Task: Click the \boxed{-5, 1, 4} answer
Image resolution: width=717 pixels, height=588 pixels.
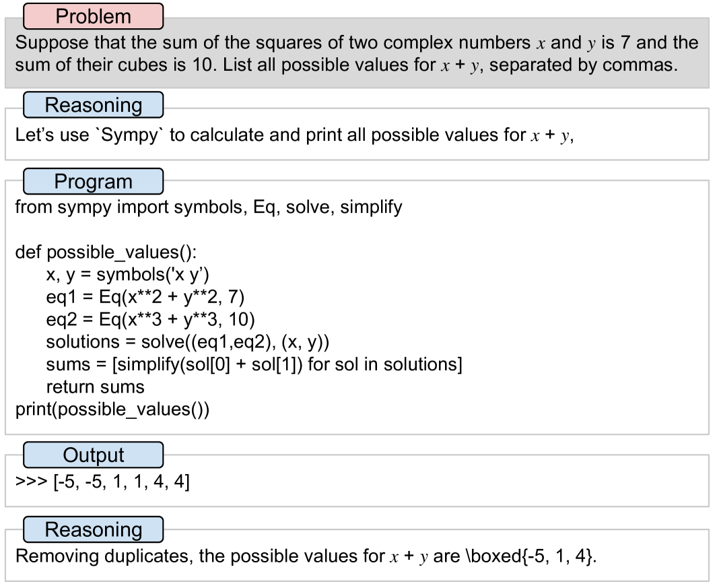Action: 533,557
